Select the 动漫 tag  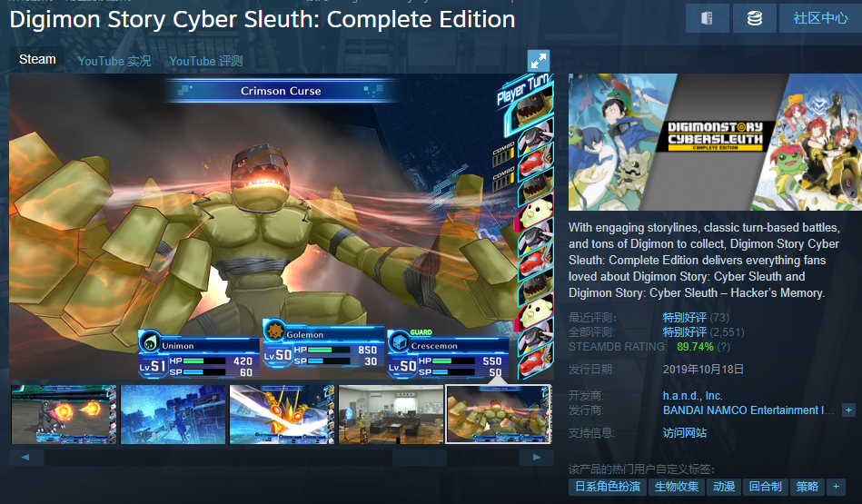click(x=723, y=487)
